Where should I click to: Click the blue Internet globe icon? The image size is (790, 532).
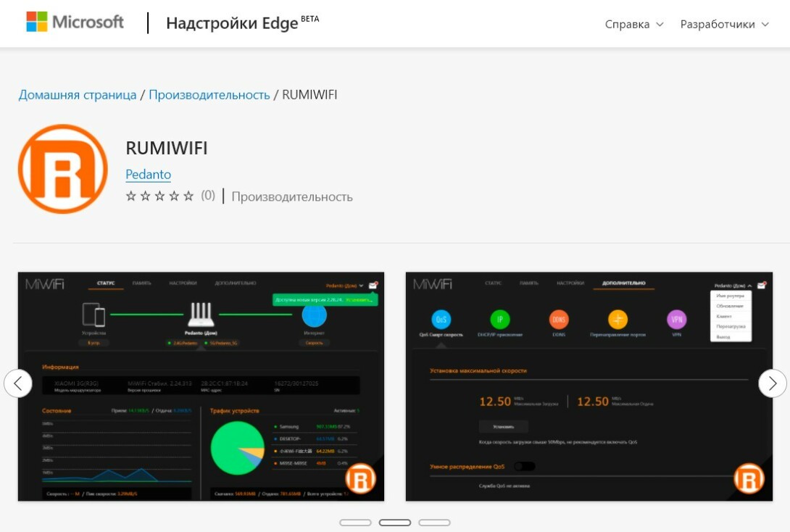click(315, 316)
